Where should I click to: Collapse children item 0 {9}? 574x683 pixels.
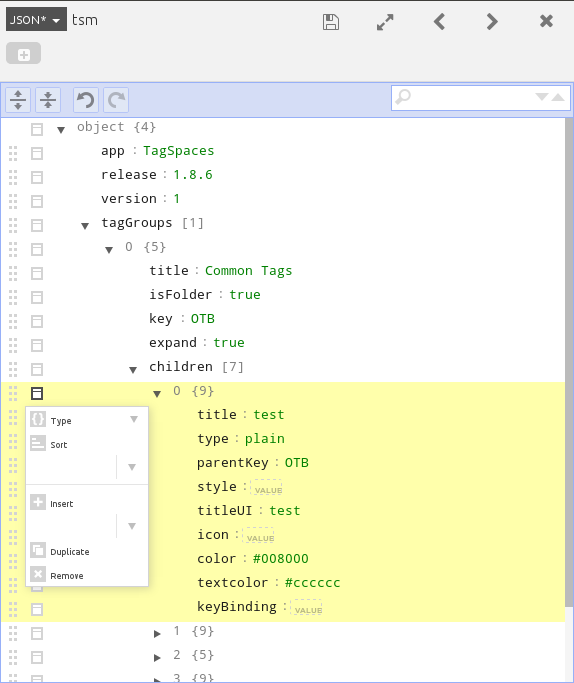tap(157, 394)
